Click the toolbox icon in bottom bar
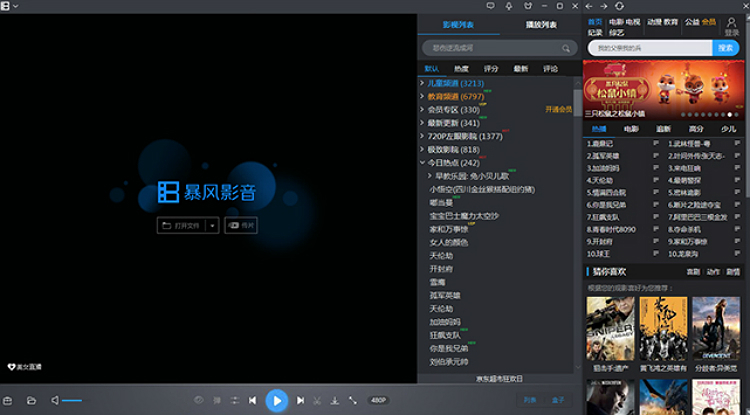Viewport: 750px width, 415px height. pos(10,400)
